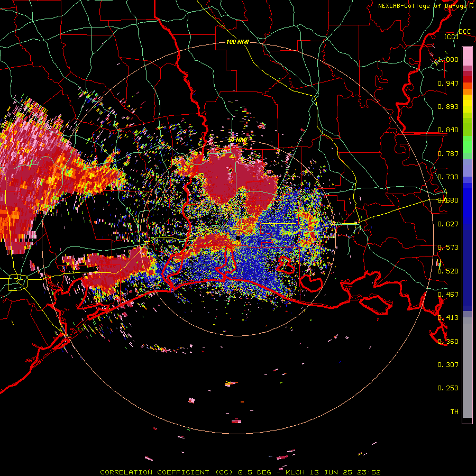This screenshot has width=476, height=476.
Task: Click the 0.787 color scale label
Action: tap(448, 153)
